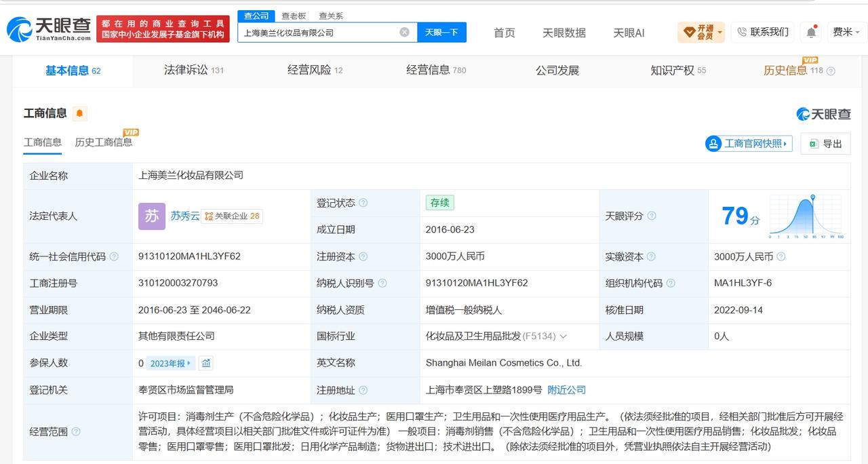
Task: Expand the 2023年报 report selector
Action: [170, 363]
